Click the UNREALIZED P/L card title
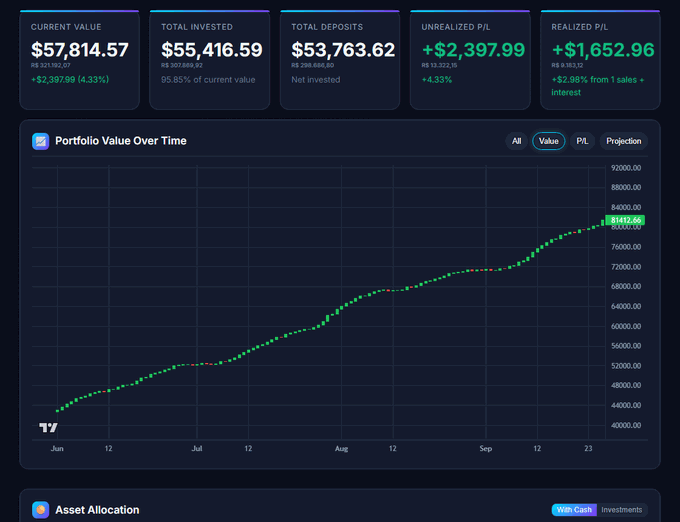 pyautogui.click(x=456, y=27)
